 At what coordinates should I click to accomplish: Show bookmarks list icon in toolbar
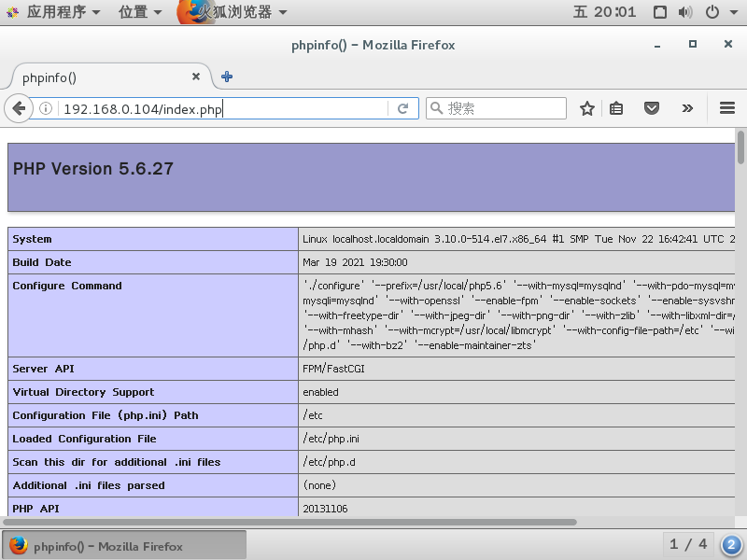coord(616,108)
